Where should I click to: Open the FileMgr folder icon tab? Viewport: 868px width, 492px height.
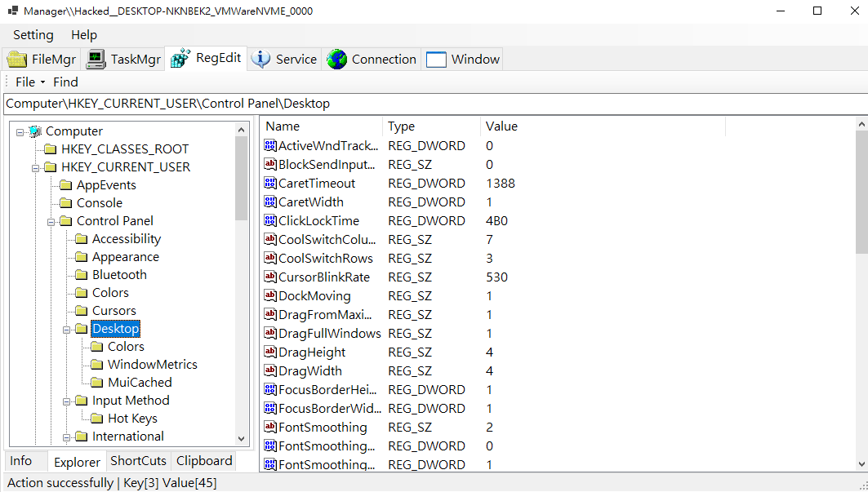click(17, 60)
